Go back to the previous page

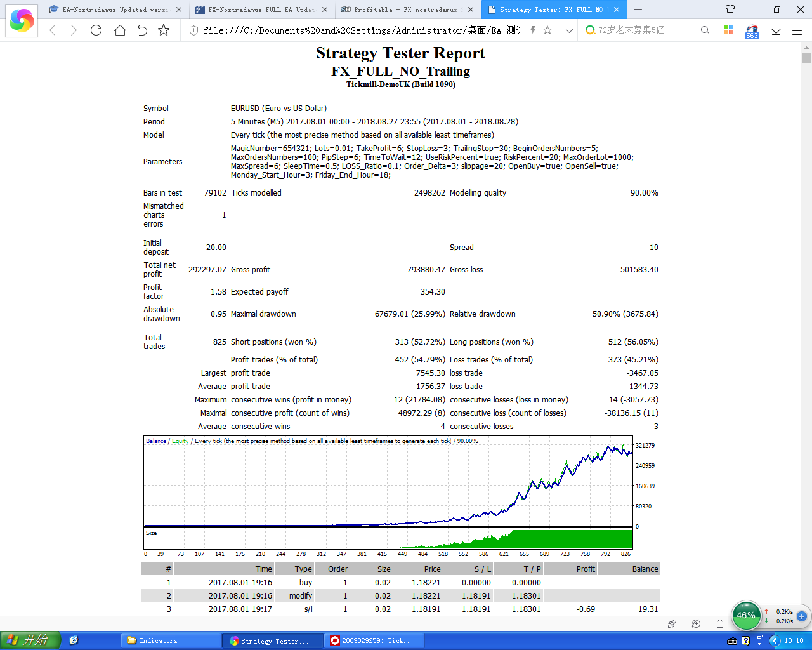[53, 30]
